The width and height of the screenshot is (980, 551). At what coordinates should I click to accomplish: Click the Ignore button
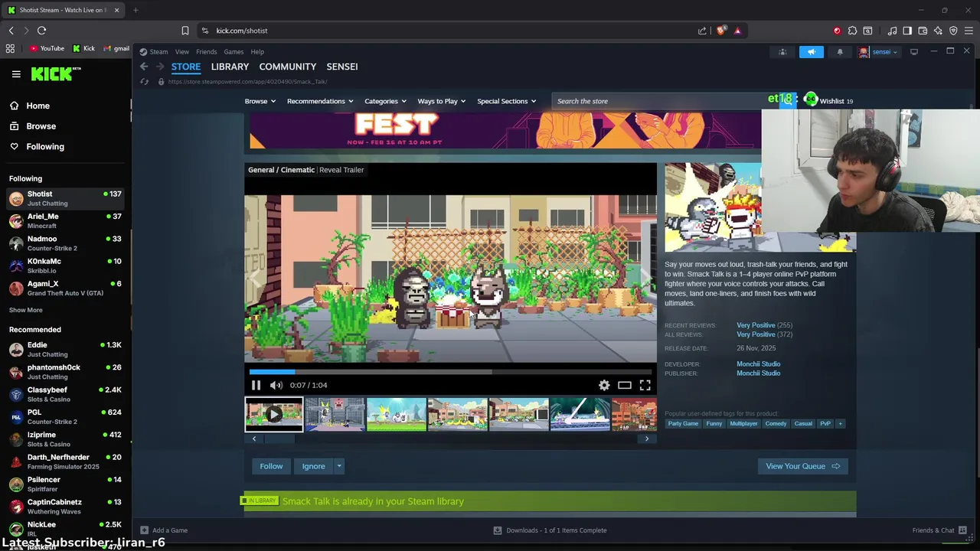tap(313, 466)
